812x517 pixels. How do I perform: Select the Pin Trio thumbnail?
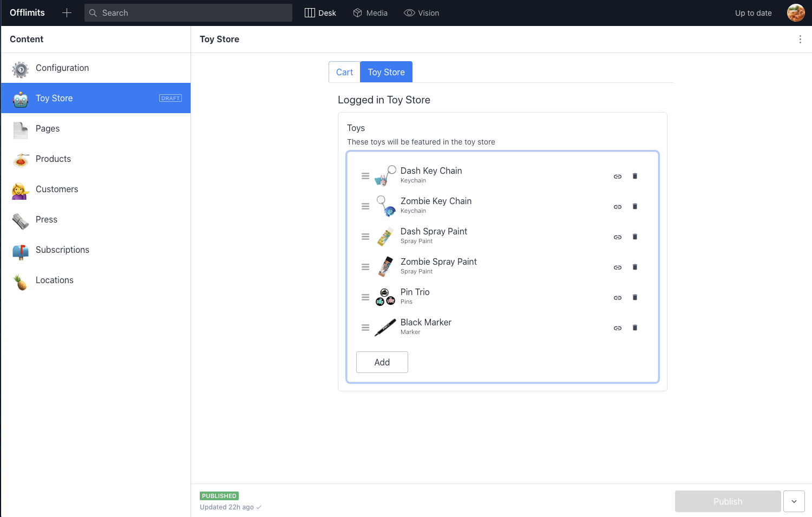[385, 297]
